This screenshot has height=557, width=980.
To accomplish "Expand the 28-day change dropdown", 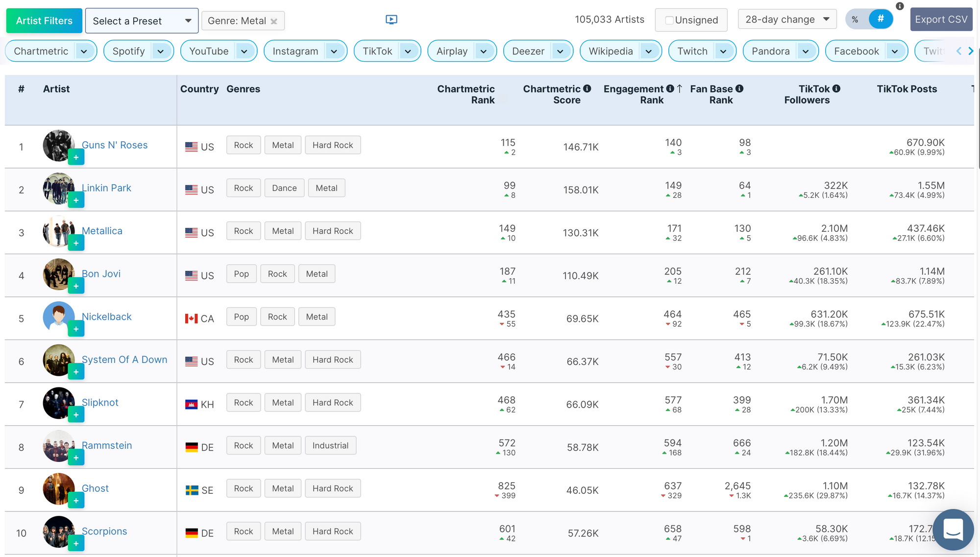I will coord(787,20).
